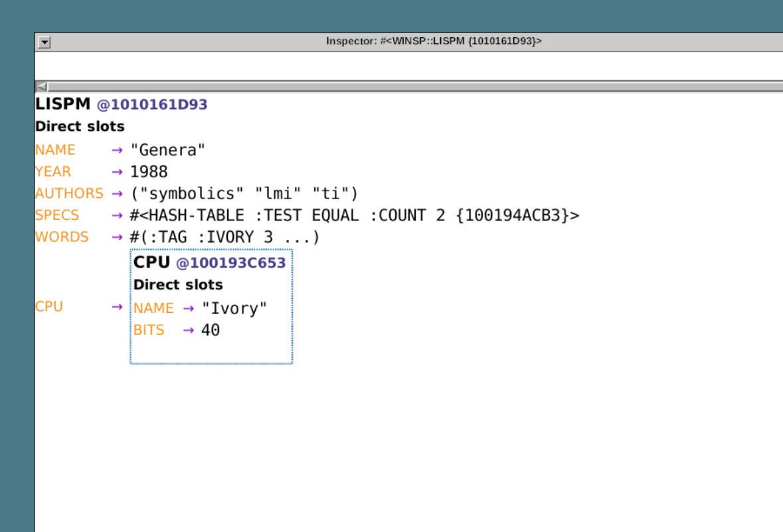The image size is (783, 532).
Task: Select the LISPM heading
Action: point(62,104)
